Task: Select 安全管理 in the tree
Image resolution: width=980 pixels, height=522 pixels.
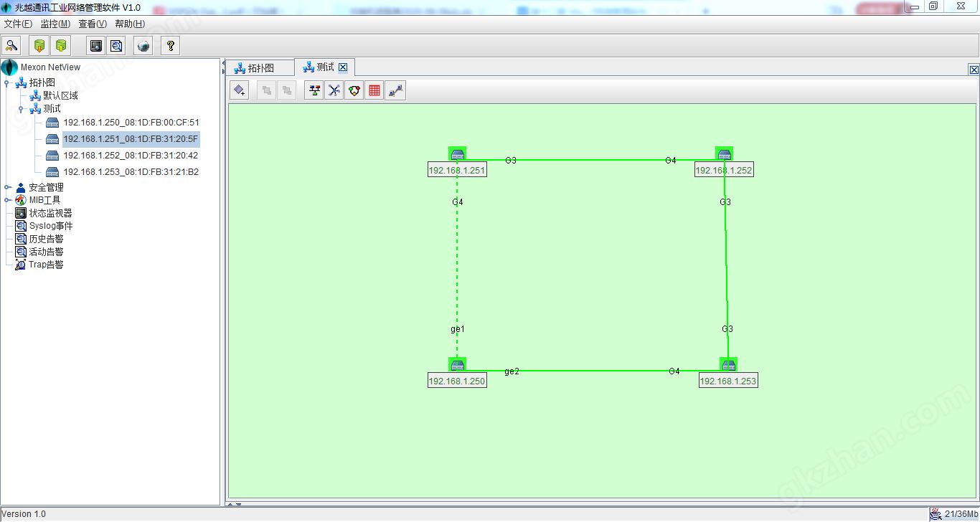Action: tap(46, 187)
